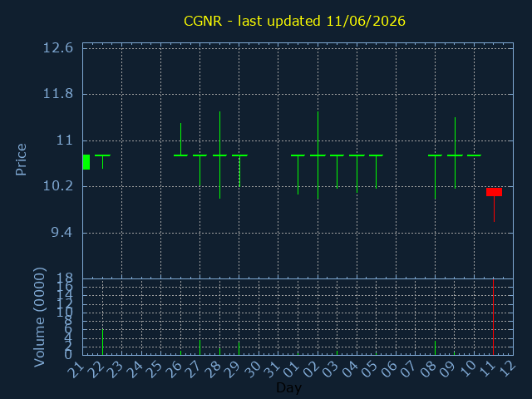532x399 pixels.
Task: Click the flat day 10 price dash
Action: (474, 155)
